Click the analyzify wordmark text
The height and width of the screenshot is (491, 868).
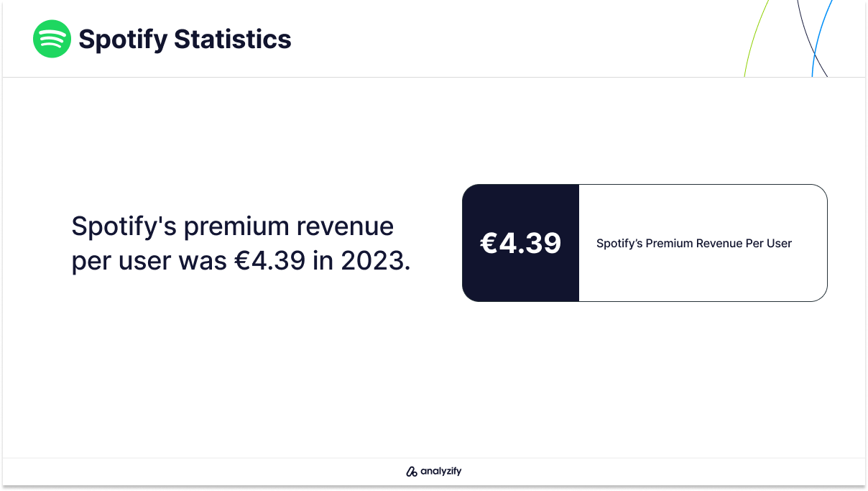click(440, 472)
